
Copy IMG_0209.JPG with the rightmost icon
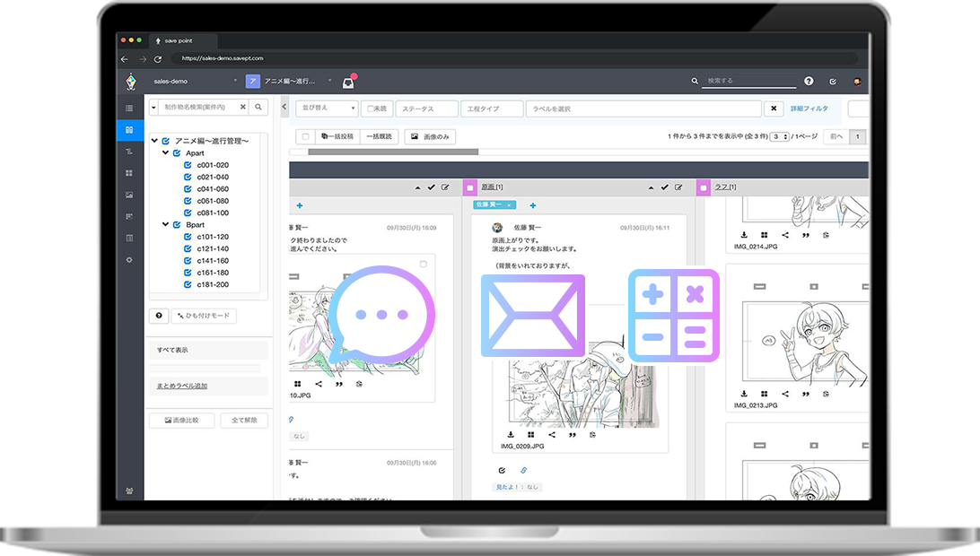pyautogui.click(x=592, y=435)
